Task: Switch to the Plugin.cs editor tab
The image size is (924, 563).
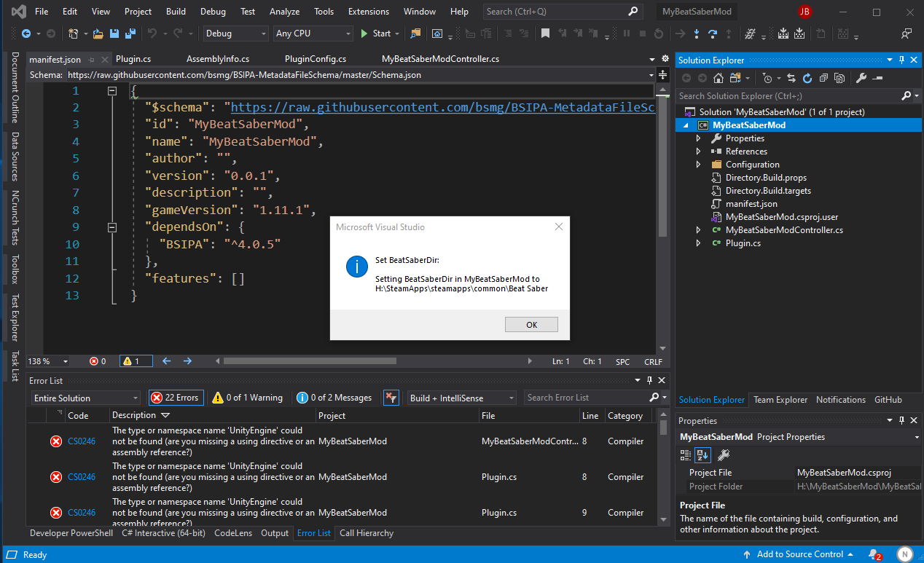Action: pos(133,59)
